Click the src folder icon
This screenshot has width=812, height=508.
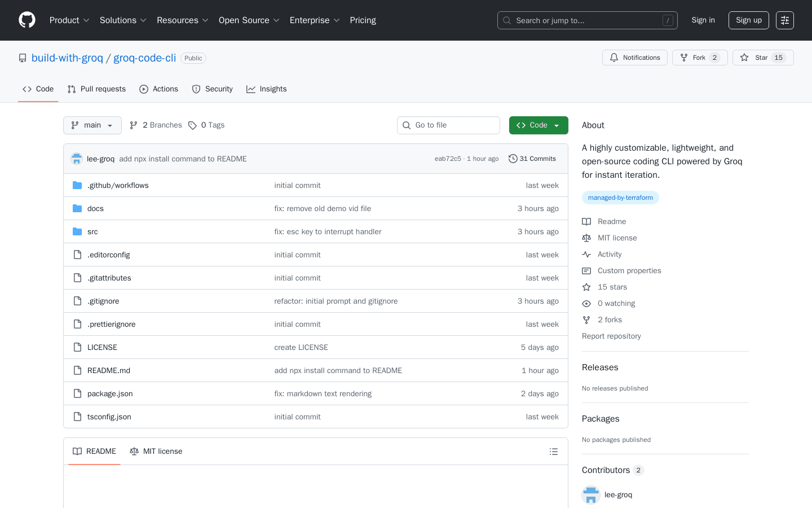[77, 231]
